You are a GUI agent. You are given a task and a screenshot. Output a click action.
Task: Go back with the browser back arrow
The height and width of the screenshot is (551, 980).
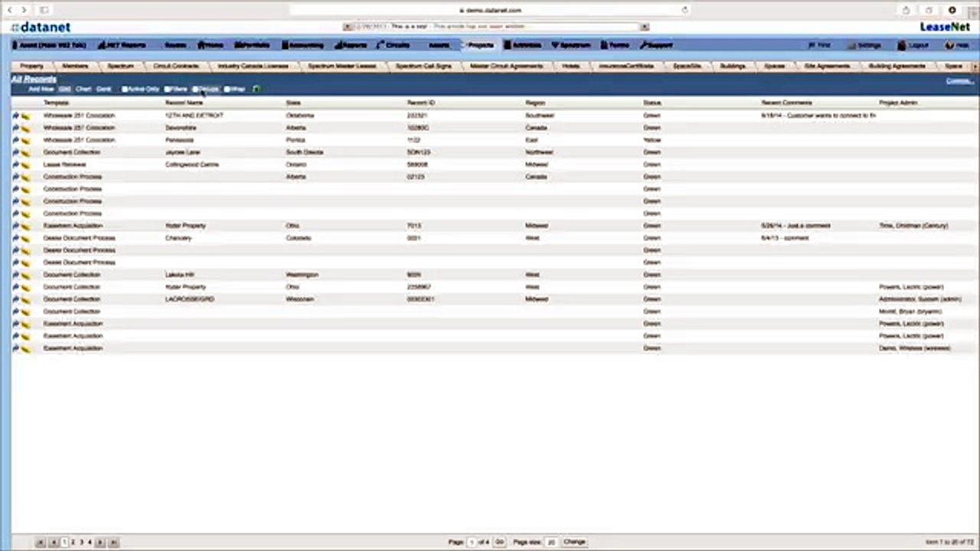10,10
